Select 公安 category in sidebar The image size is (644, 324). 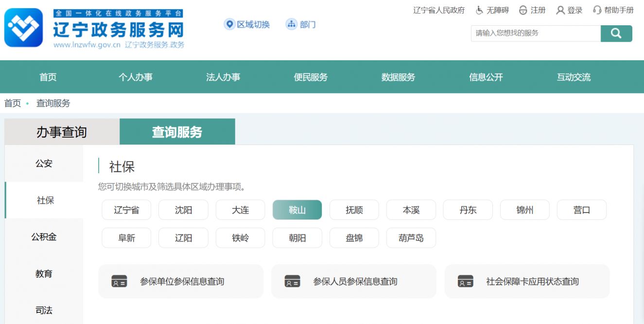coord(44,163)
